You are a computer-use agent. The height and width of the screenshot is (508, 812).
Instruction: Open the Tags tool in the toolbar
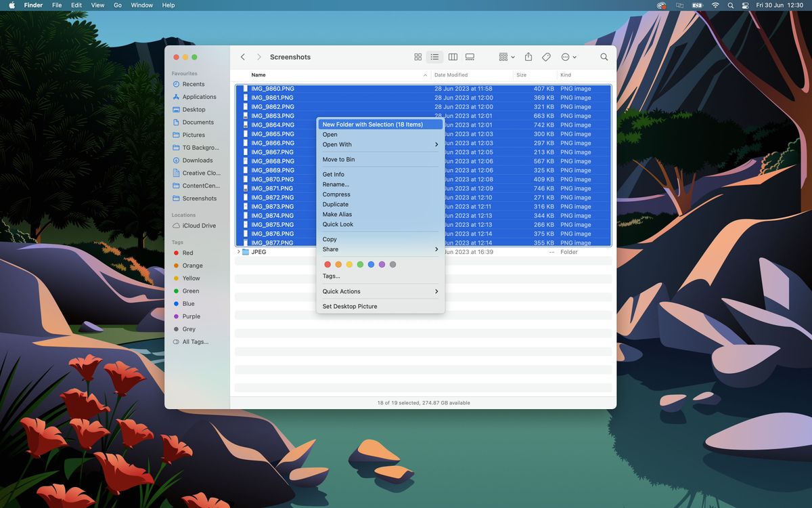click(x=547, y=57)
